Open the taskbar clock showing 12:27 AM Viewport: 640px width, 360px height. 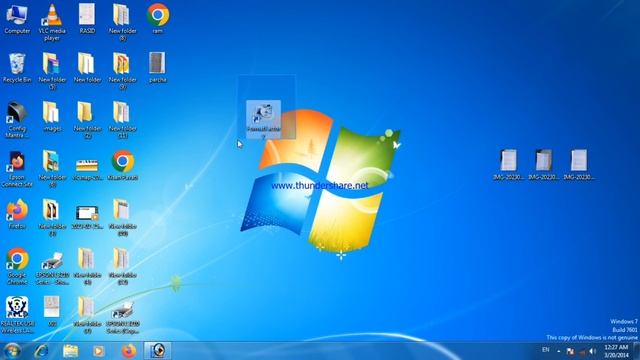[616, 351]
